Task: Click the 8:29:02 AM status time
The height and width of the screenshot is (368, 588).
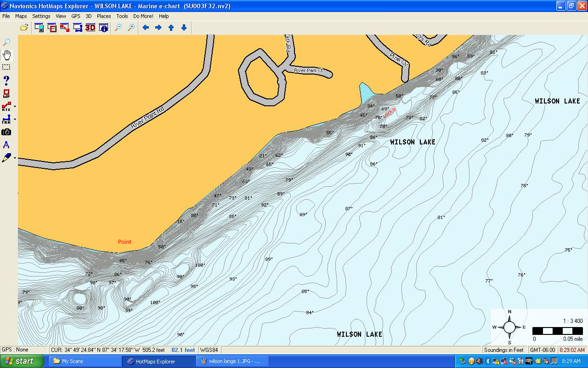Action: [572, 350]
